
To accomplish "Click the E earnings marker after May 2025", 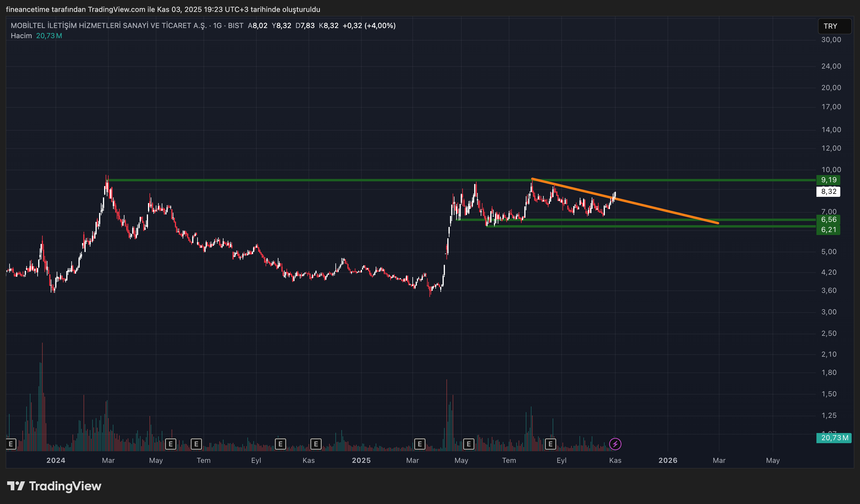I will click(468, 444).
